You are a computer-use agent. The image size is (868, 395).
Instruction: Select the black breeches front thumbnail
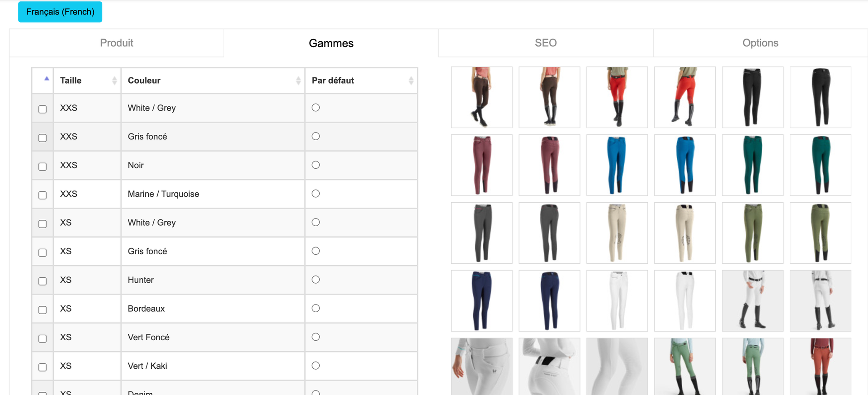753,97
